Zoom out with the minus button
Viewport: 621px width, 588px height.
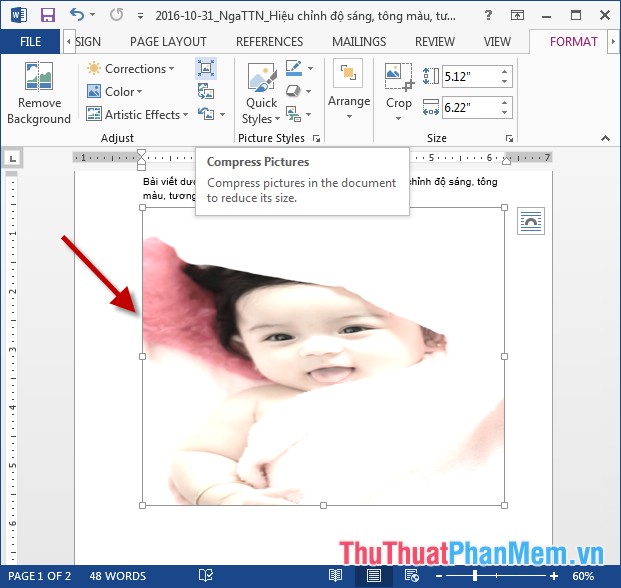click(x=439, y=576)
